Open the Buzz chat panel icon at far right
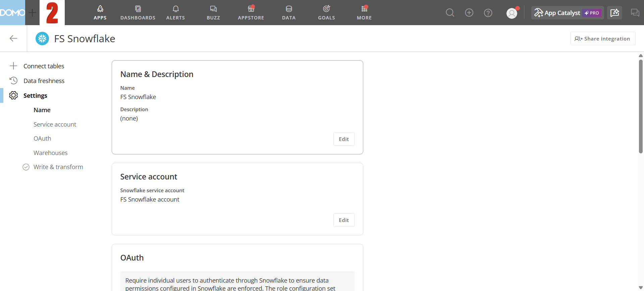Screen dimensions: 644x291 coord(635,13)
